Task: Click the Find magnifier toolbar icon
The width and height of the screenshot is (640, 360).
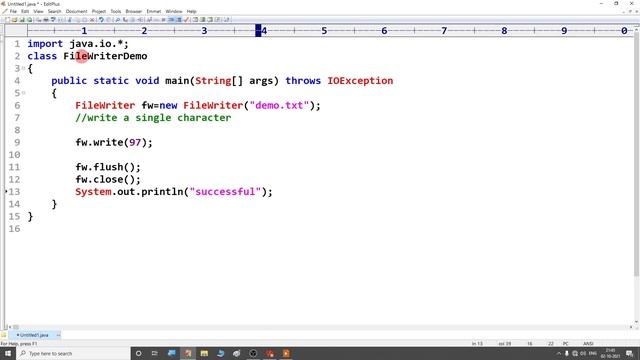Action: (x=118, y=20)
